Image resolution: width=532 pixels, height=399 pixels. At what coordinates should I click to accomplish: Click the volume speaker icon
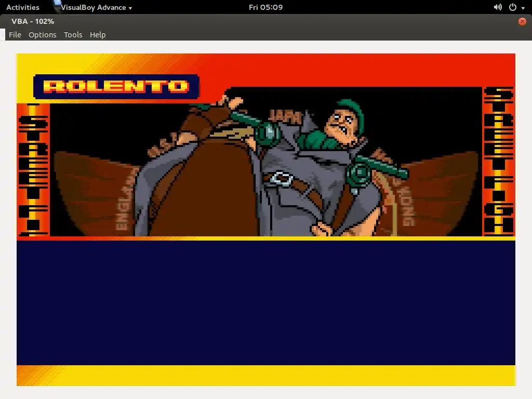click(x=498, y=7)
